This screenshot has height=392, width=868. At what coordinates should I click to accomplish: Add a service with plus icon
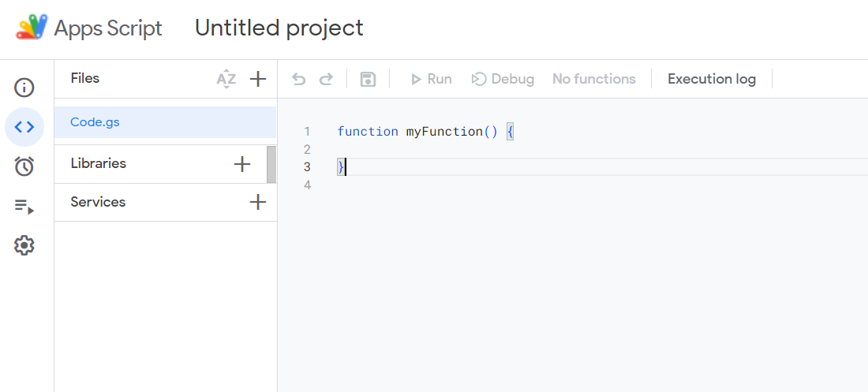pos(258,202)
